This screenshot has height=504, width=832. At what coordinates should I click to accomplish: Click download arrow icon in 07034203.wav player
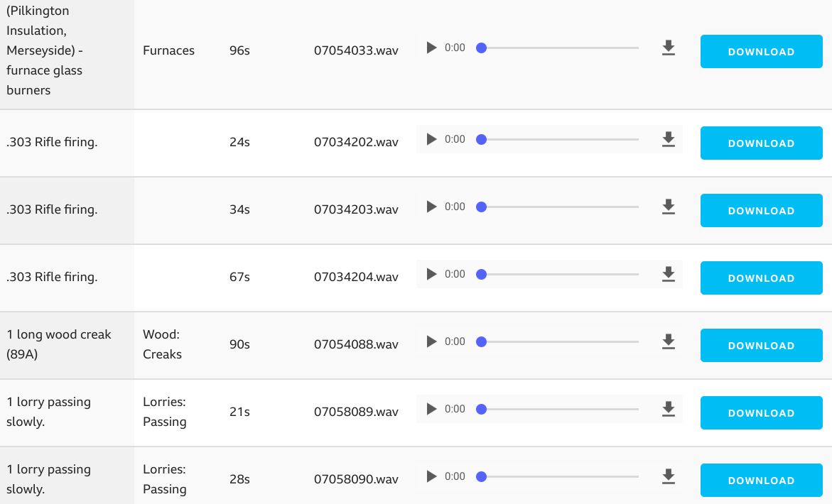(x=669, y=207)
